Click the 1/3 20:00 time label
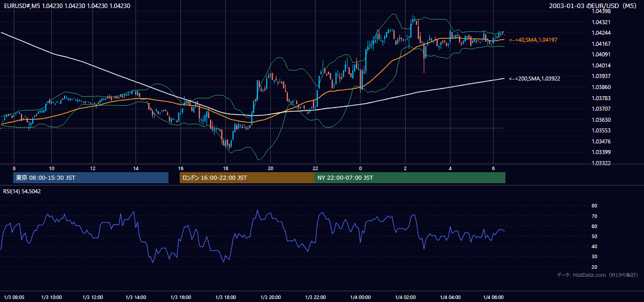The width and height of the screenshot is (644, 302). tap(271, 297)
